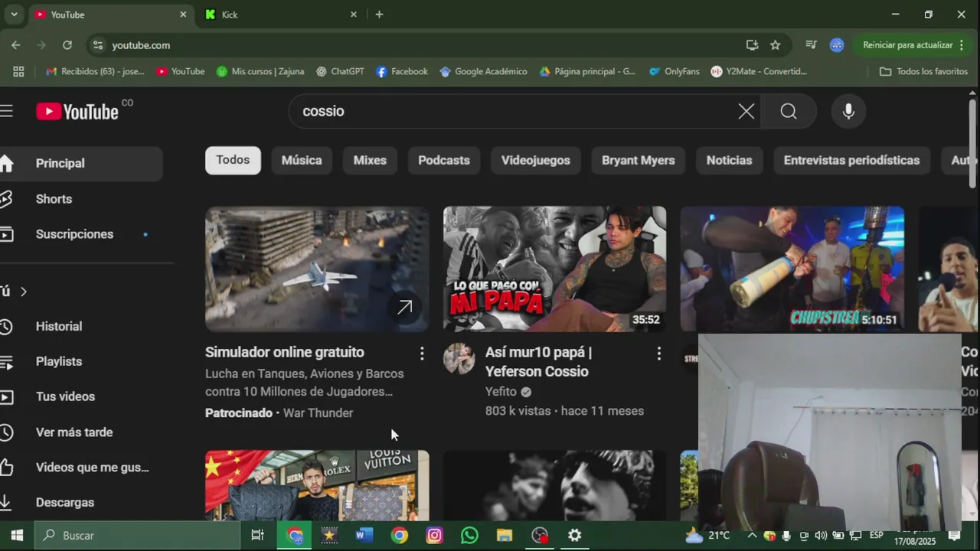Image resolution: width=980 pixels, height=551 pixels.
Task: Open WhatsApp from the taskbar
Action: (x=469, y=536)
